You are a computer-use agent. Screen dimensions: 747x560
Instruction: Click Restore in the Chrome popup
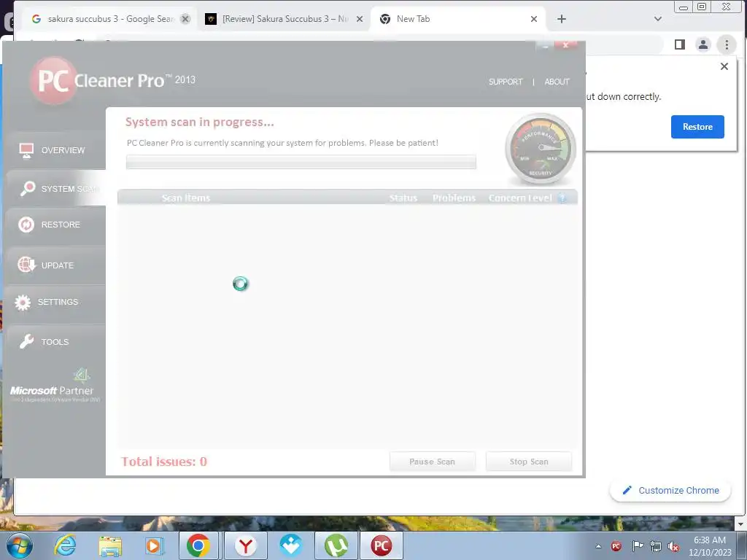(697, 127)
